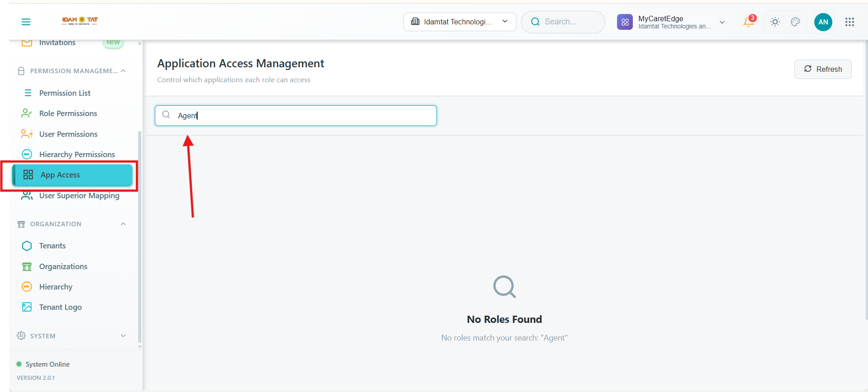Open the hamburger menu icon
This screenshot has height=392, width=868.
coord(26,22)
